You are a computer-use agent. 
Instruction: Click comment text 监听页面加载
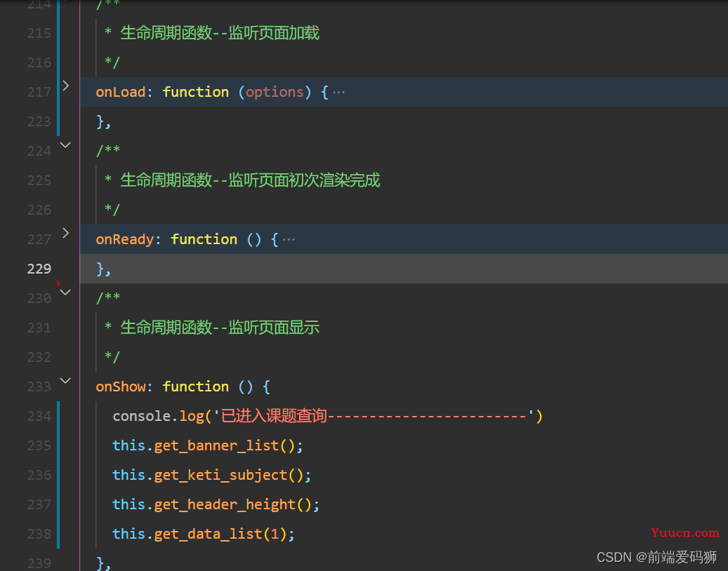point(274,33)
